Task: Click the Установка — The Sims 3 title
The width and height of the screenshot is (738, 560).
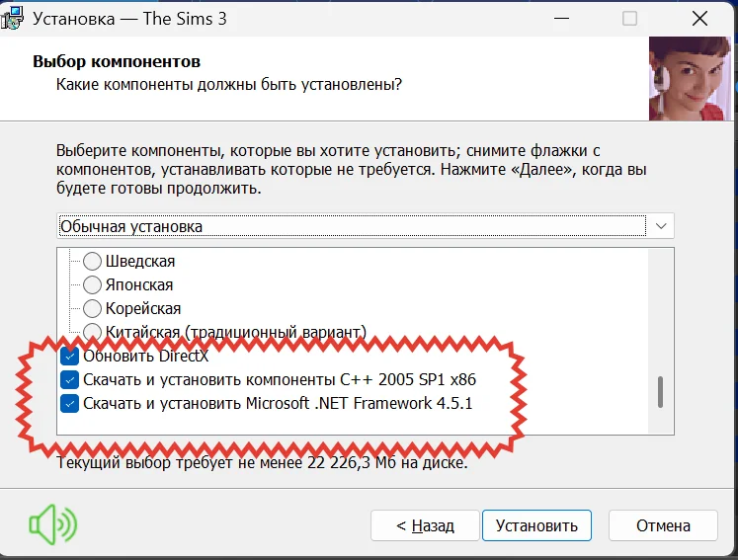Action: click(x=128, y=19)
